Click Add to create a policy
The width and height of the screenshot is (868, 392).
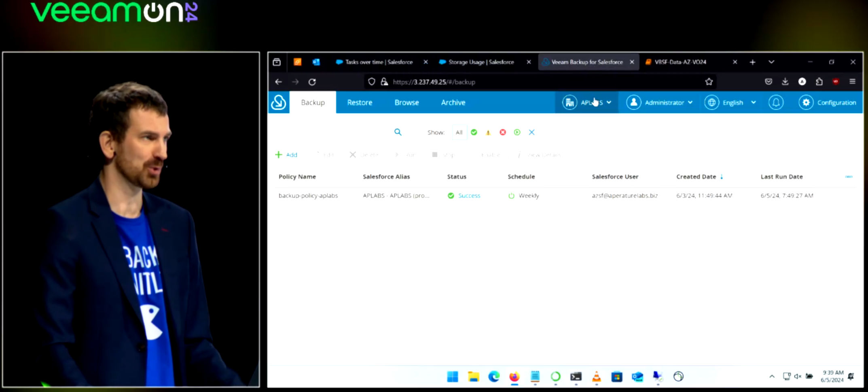tap(286, 155)
